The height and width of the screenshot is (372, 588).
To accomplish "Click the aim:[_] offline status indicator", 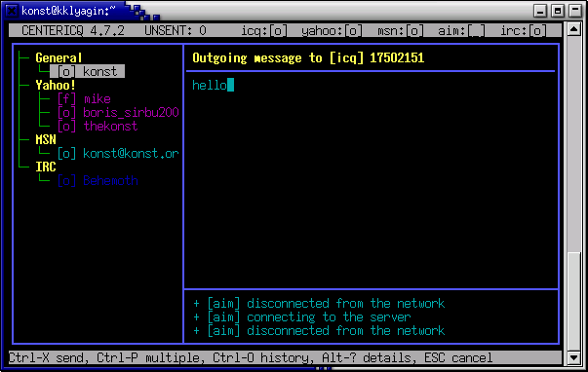I will pos(461,30).
